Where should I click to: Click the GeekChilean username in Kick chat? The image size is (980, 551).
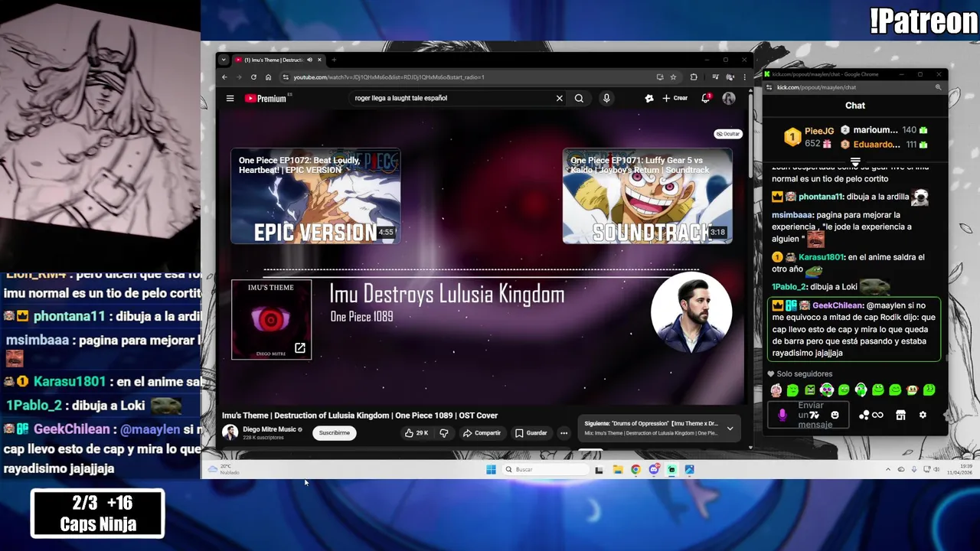838,305
